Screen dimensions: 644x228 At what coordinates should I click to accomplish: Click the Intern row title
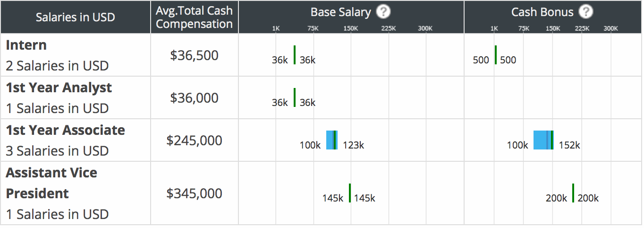tap(26, 45)
